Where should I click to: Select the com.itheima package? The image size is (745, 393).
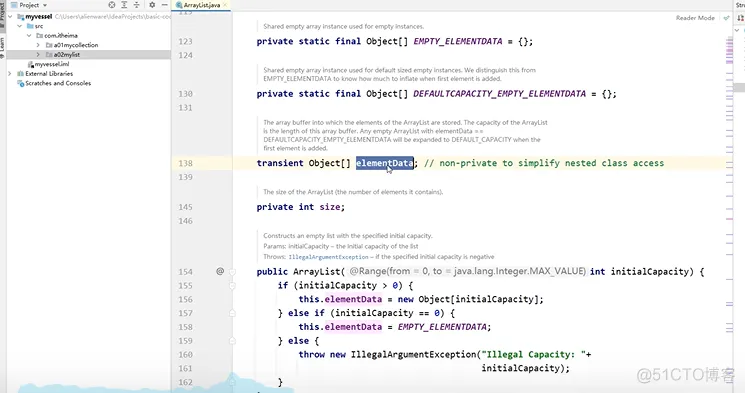click(x=61, y=36)
